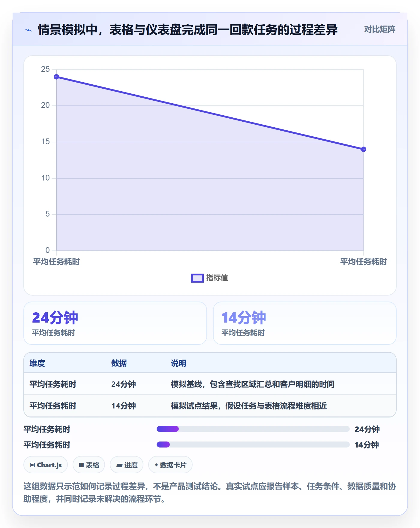Image resolution: width=420 pixels, height=528 pixels.
Task: Click the y-axis tick label 0
Action: point(47,250)
